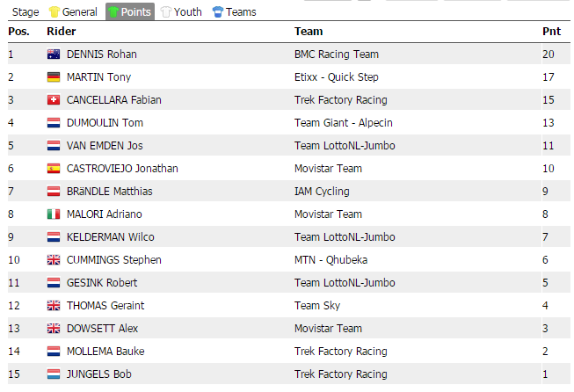This screenshot has width=574, height=392.
Task: Open the Etixx - Quick Step team link
Action: tap(336, 77)
